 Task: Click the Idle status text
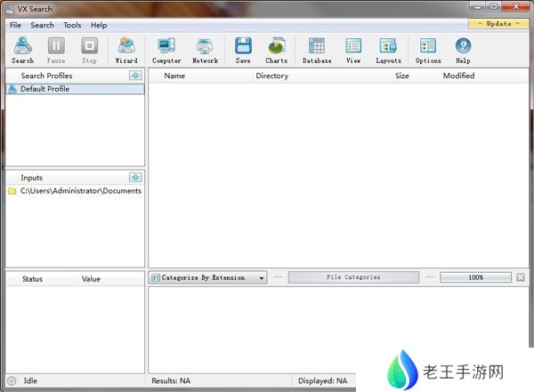30,380
